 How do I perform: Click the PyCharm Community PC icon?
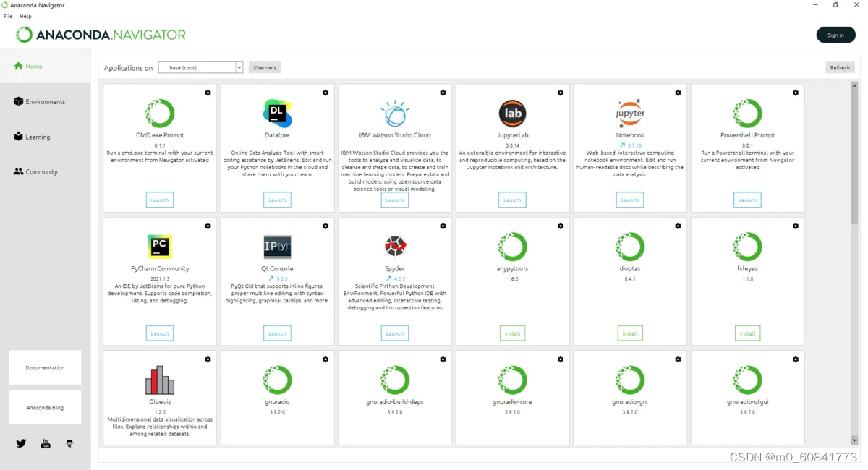(160, 247)
